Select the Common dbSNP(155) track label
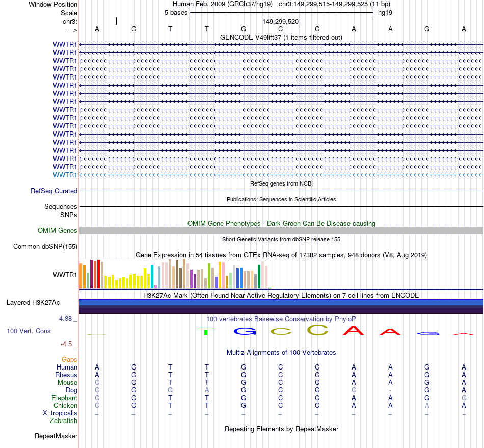The height and width of the screenshot is (448, 484). [x=45, y=246]
